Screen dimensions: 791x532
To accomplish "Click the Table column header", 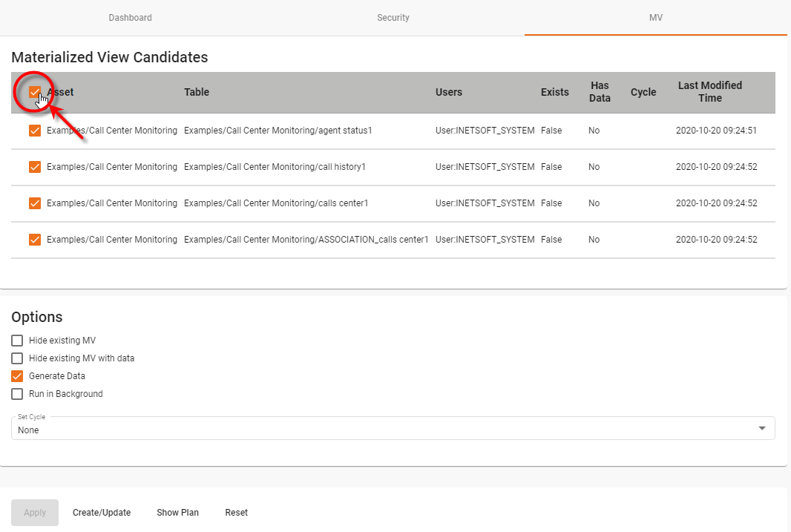I will click(197, 92).
